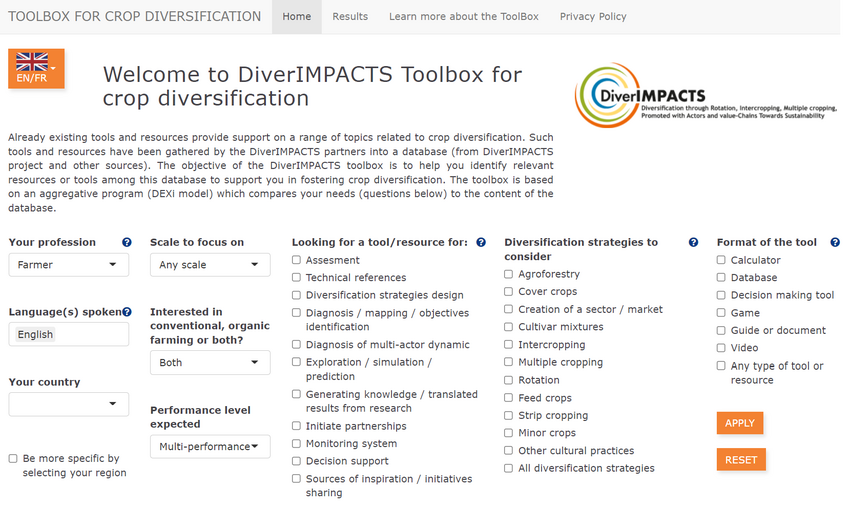Check Generating knowledge / translated results
The image size is (850, 508).
pos(296,394)
